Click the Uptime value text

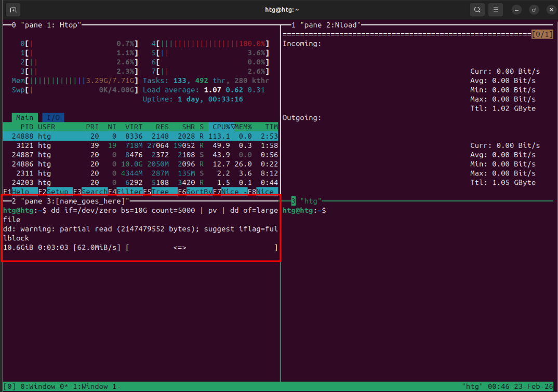click(x=210, y=99)
